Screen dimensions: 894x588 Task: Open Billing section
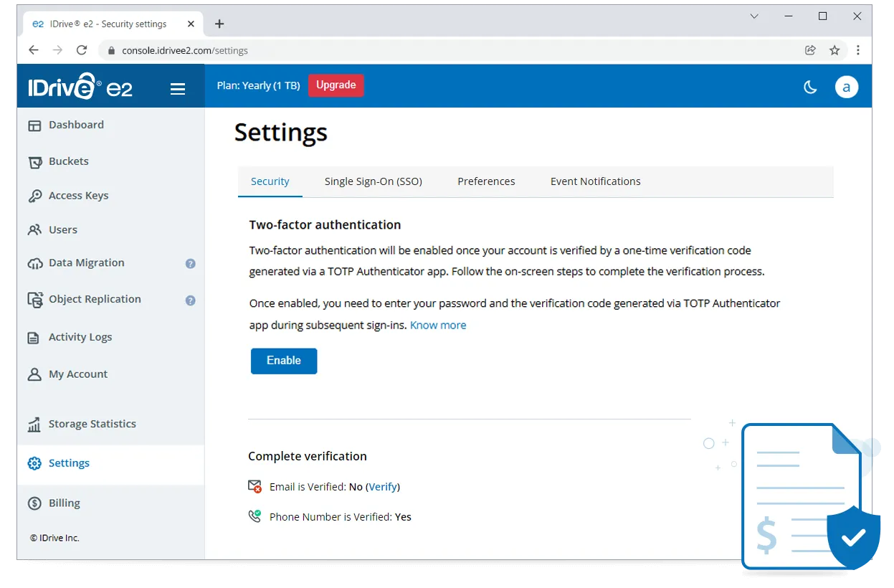[x=64, y=503]
